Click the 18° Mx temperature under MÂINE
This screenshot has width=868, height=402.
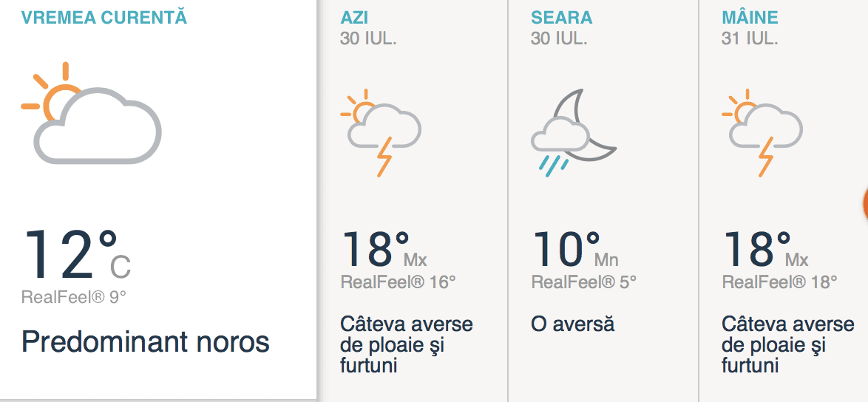764,250
